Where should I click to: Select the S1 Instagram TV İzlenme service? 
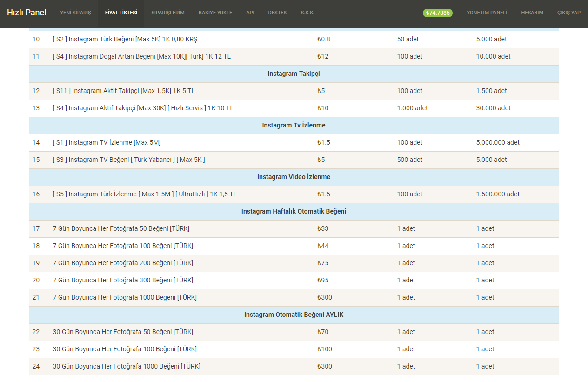107,142
